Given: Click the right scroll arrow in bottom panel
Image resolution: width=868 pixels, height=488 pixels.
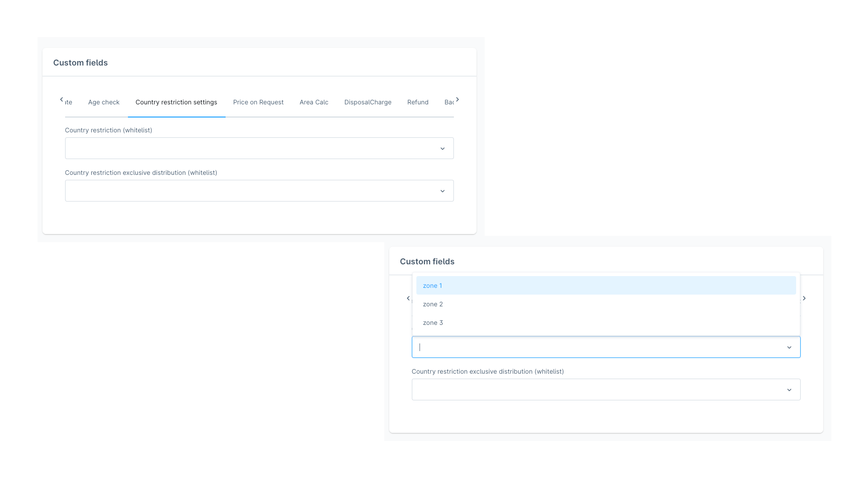Looking at the screenshot, I should coord(804,299).
